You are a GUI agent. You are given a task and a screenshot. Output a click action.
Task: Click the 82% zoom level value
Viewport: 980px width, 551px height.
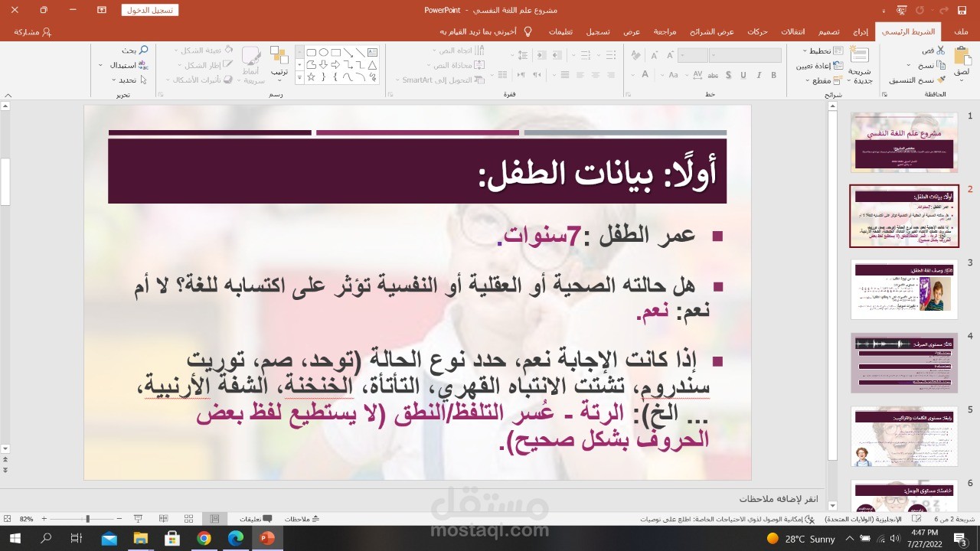coord(27,519)
